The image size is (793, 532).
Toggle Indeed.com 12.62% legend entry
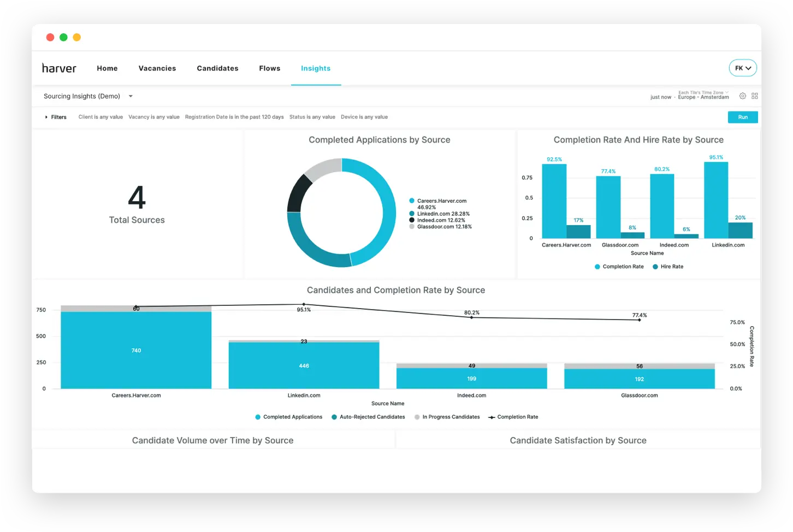(x=437, y=220)
